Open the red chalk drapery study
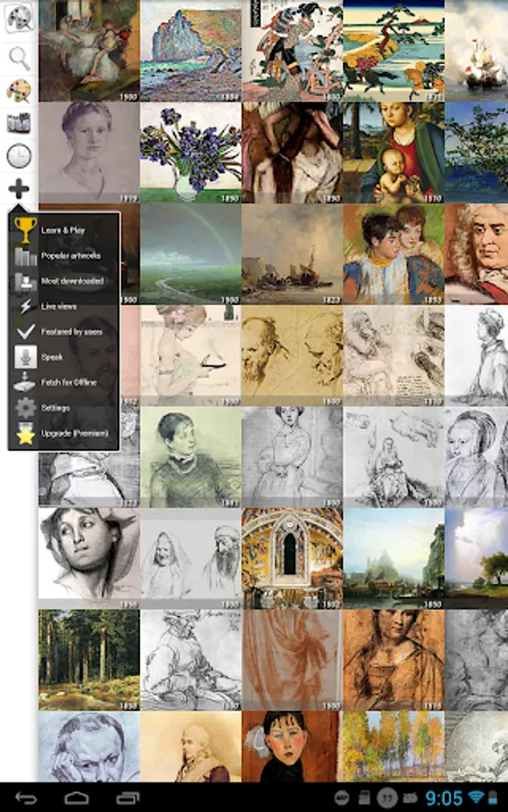Image resolution: width=508 pixels, height=812 pixels. [x=292, y=660]
